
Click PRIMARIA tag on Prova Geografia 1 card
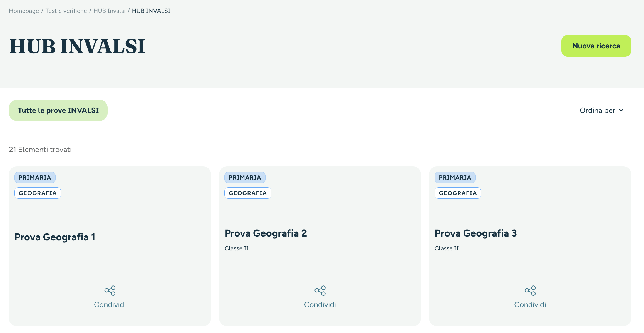coord(35,177)
